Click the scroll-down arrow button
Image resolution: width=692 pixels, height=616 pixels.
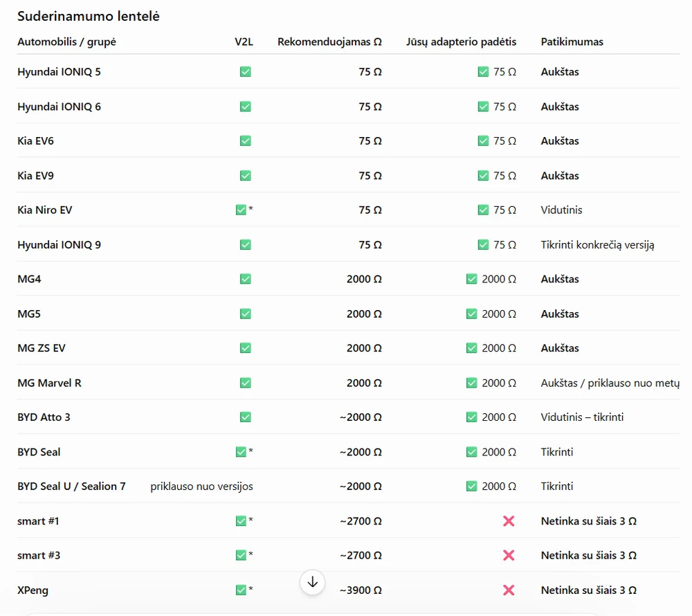313,582
